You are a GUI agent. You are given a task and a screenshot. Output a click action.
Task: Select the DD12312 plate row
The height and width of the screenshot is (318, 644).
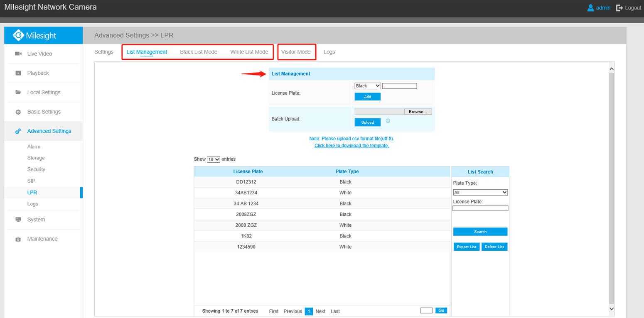(322, 182)
